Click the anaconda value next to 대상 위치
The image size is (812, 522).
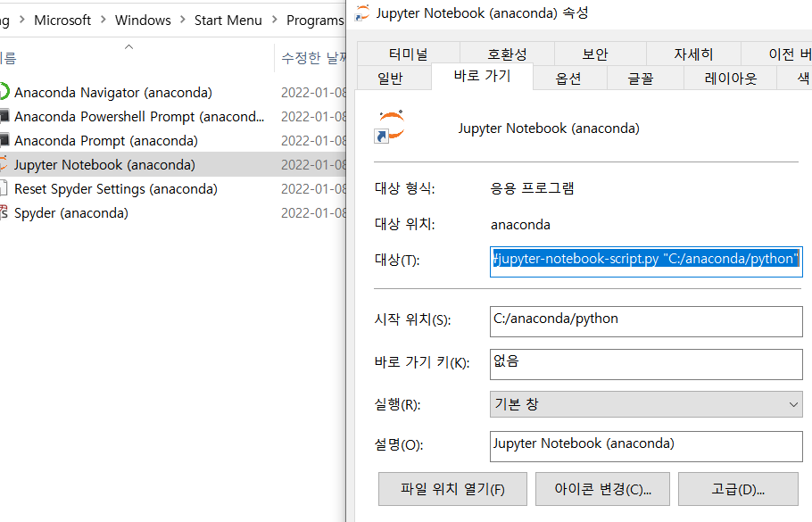[520, 225]
